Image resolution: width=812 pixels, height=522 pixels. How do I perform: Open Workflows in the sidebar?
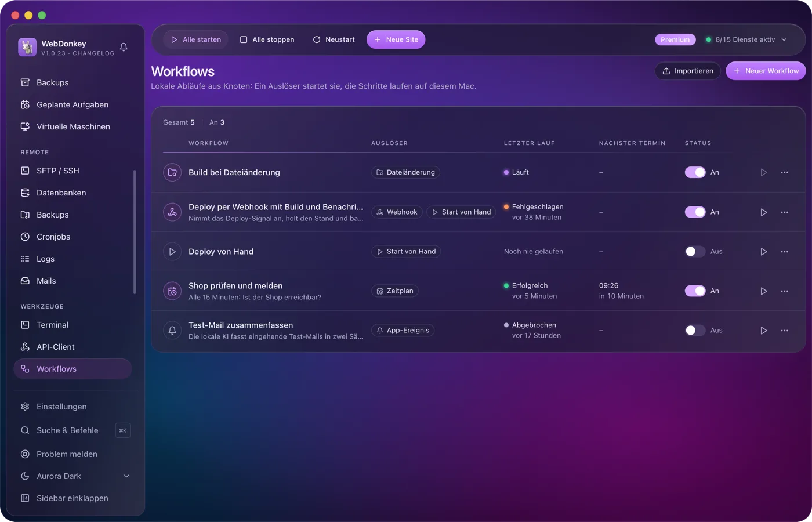pyautogui.click(x=73, y=369)
